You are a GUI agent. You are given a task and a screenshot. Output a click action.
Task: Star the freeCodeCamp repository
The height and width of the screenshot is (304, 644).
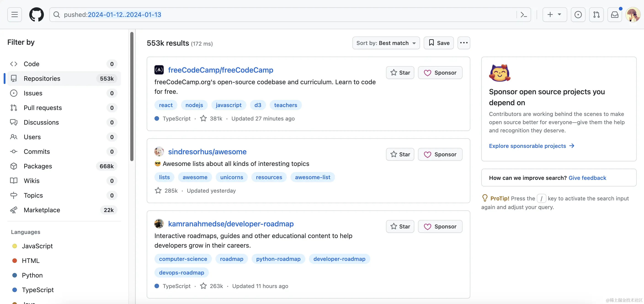(x=400, y=72)
